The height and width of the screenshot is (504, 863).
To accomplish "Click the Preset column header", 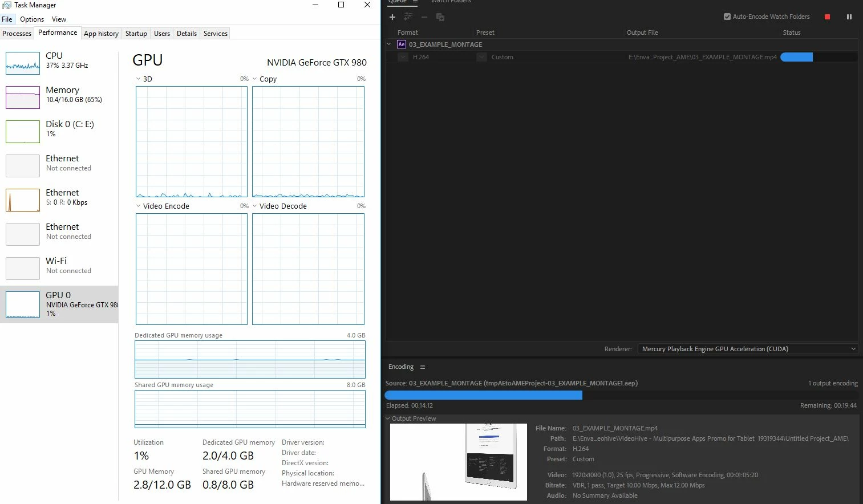I will (x=485, y=32).
